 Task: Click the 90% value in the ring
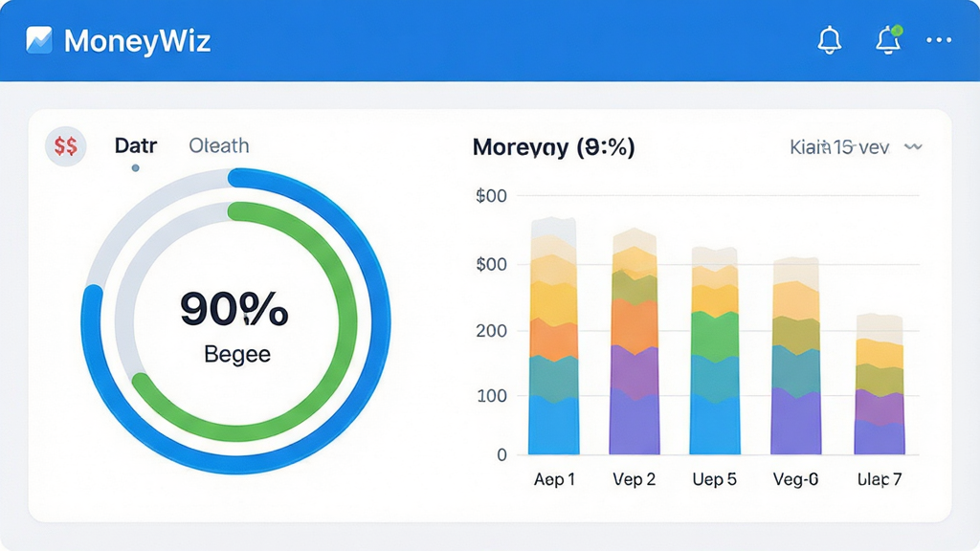[234, 309]
